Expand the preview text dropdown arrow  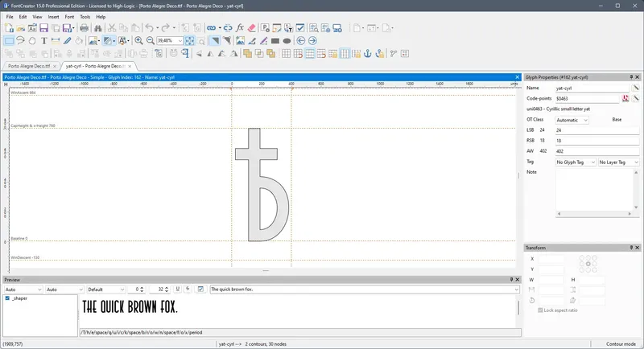point(516,289)
